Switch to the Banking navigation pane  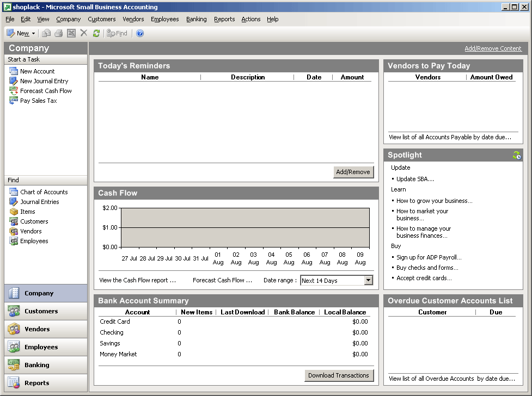tap(46, 365)
